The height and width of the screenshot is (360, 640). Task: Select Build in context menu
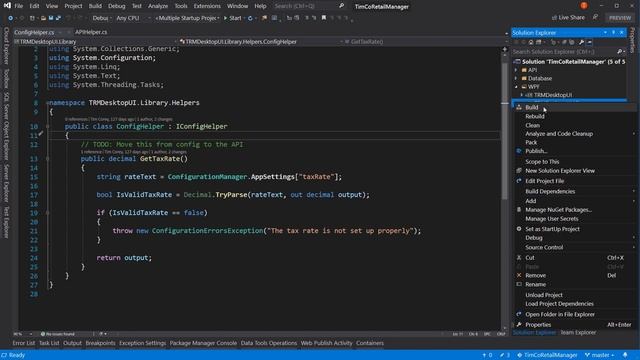573,107
